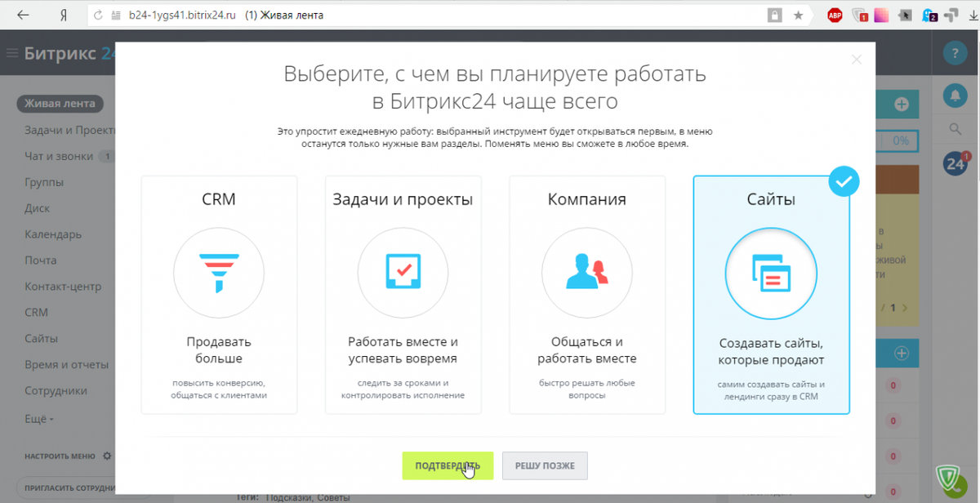This screenshot has height=503, width=980.
Task: Open the help question mark icon
Action: (x=955, y=53)
